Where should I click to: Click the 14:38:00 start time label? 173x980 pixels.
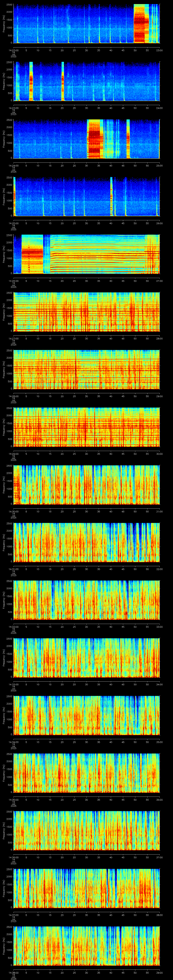tap(13, 972)
